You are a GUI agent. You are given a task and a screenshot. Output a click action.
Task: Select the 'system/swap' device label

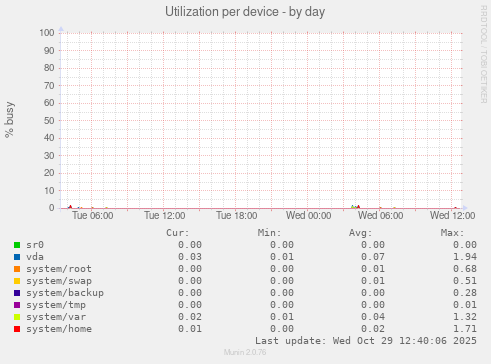pyautogui.click(x=59, y=281)
